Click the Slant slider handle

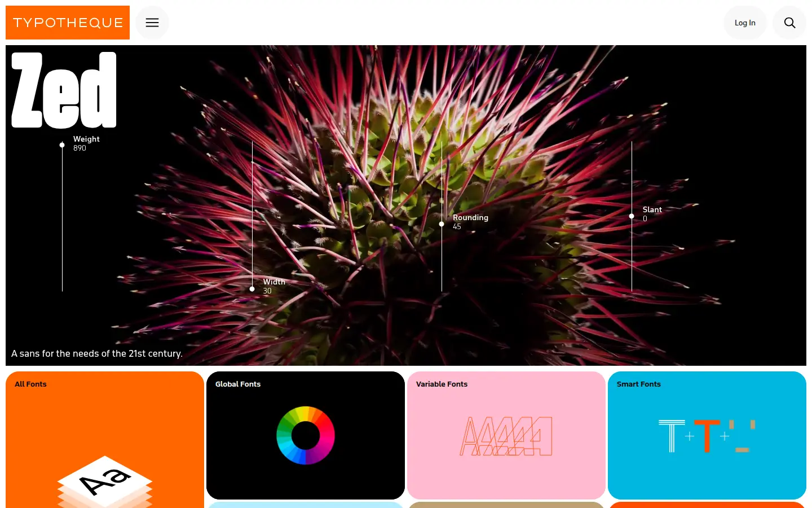point(632,216)
